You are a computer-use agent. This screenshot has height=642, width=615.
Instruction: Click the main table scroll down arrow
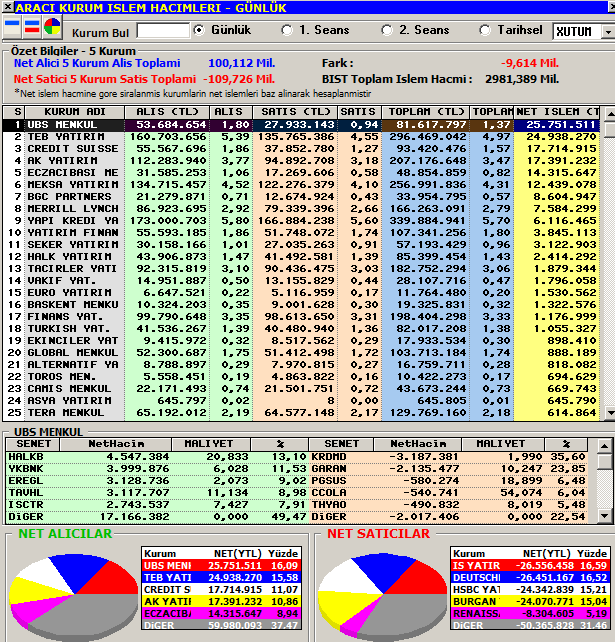[x=610, y=413]
